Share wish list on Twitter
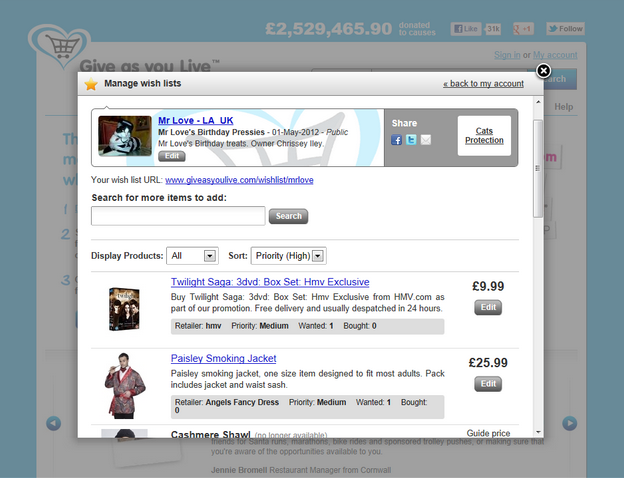This screenshot has width=624, height=478. (411, 140)
